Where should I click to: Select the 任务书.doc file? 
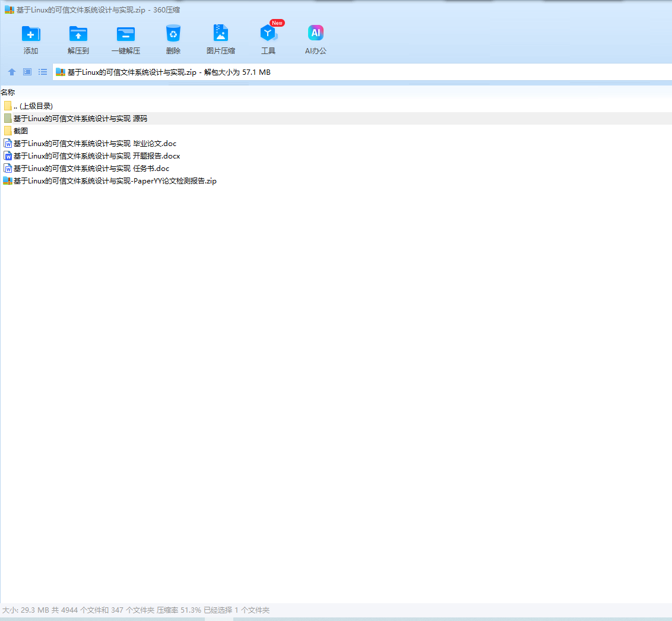[336, 168]
